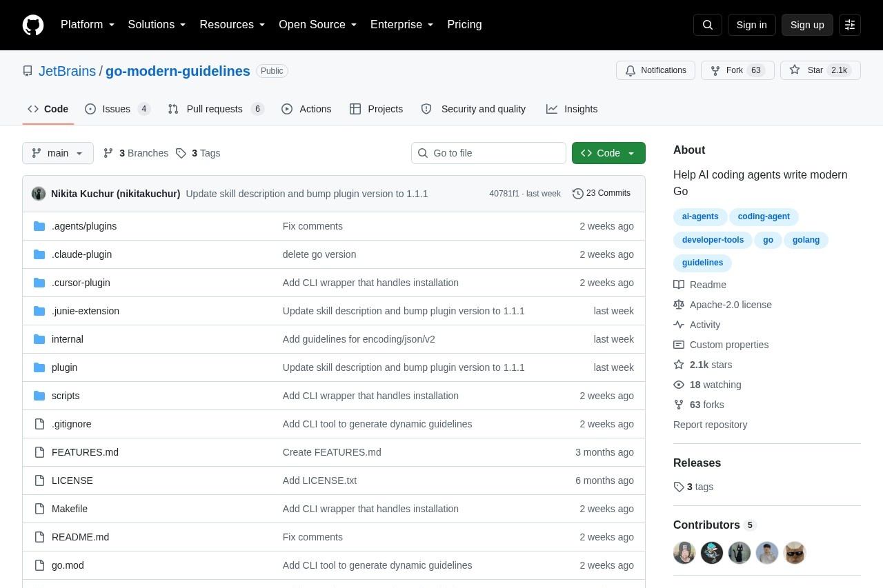Click Nikita Kuchur's avatar in commit bar
Viewport: 883px width, 588px height.
tap(39, 194)
